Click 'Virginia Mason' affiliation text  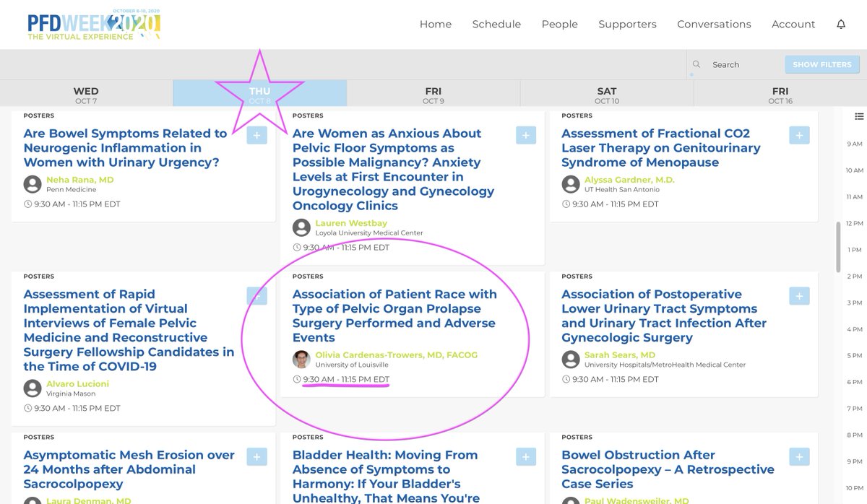point(71,394)
